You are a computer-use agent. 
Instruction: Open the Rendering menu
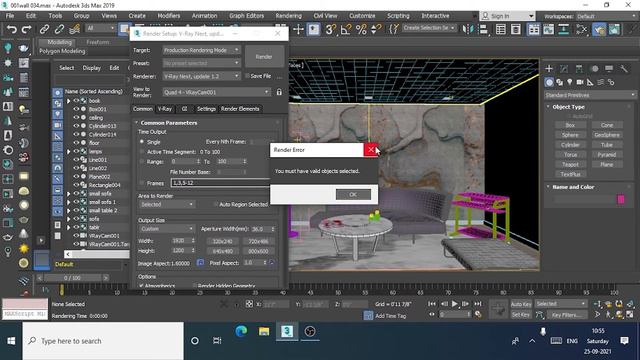click(x=288, y=16)
